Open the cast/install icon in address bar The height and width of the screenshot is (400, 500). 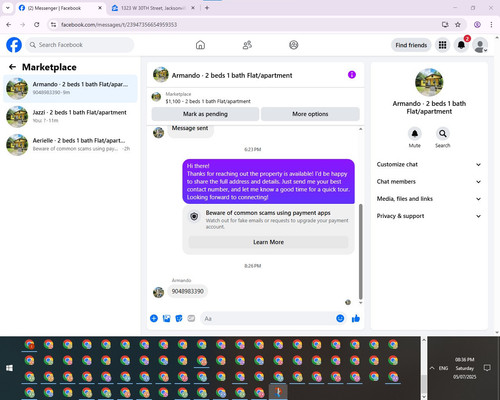[x=445, y=25]
